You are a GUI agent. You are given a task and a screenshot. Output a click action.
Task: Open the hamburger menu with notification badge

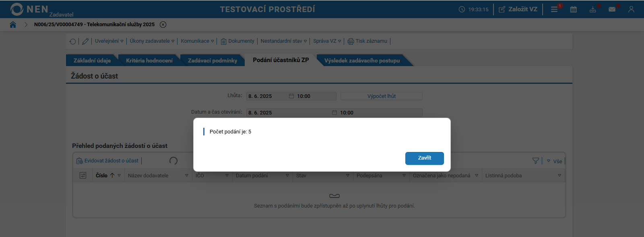[x=555, y=9]
